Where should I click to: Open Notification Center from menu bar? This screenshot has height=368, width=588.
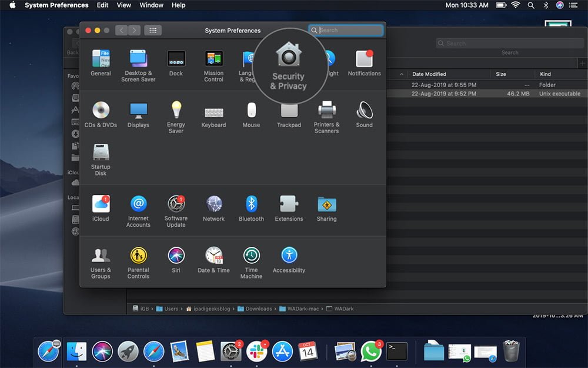(x=573, y=5)
